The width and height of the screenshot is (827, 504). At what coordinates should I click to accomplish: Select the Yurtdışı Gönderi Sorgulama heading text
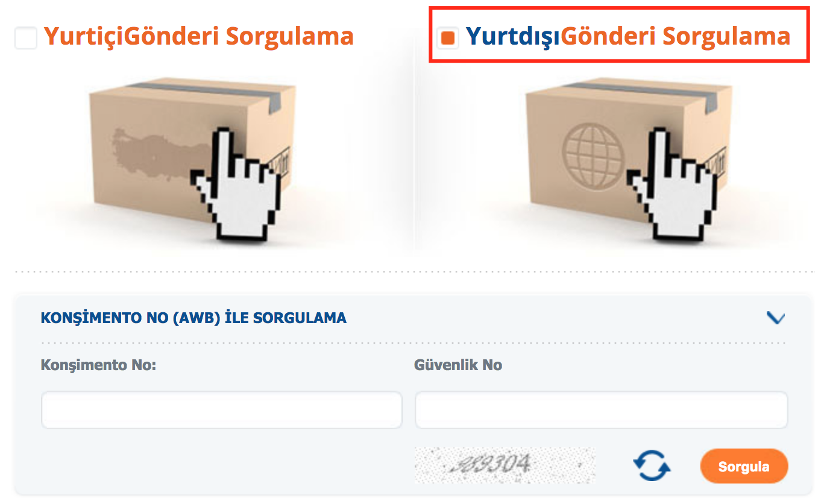click(x=628, y=37)
